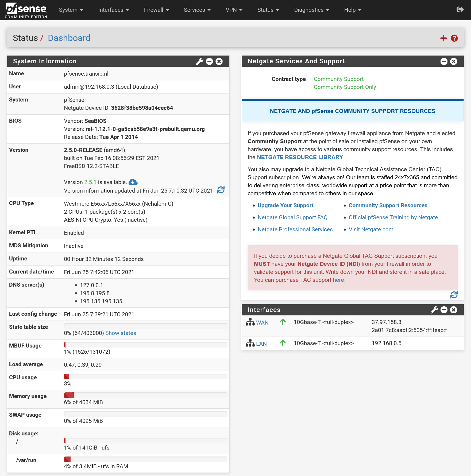Click the System Information widget title
The width and height of the screenshot is (471, 476).
click(x=45, y=61)
